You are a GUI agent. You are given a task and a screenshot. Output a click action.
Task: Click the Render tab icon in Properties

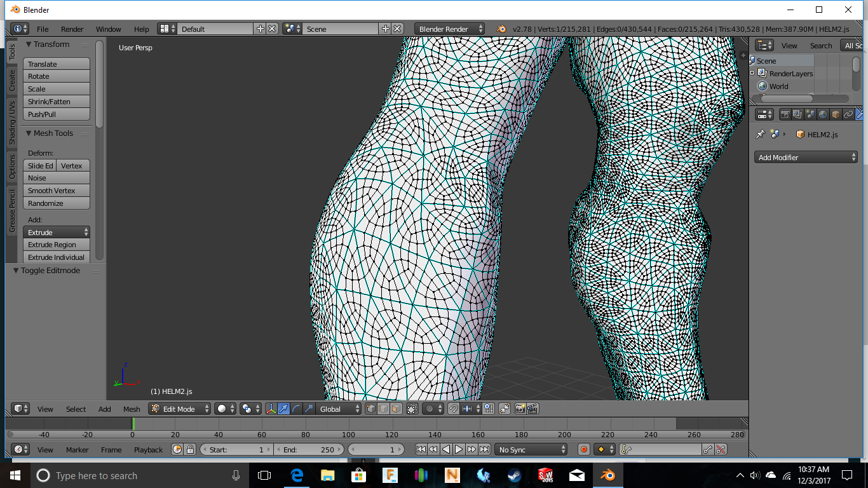(785, 114)
